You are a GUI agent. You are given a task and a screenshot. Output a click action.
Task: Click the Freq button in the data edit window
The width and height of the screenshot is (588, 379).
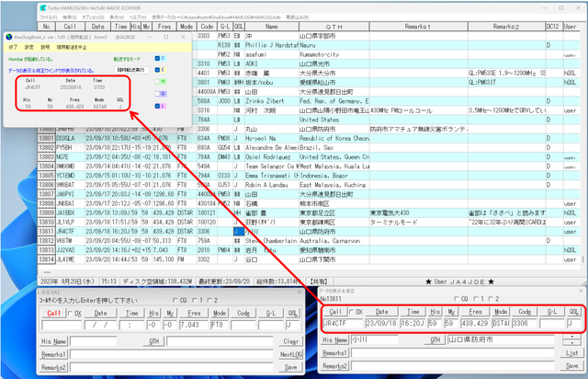(x=475, y=312)
